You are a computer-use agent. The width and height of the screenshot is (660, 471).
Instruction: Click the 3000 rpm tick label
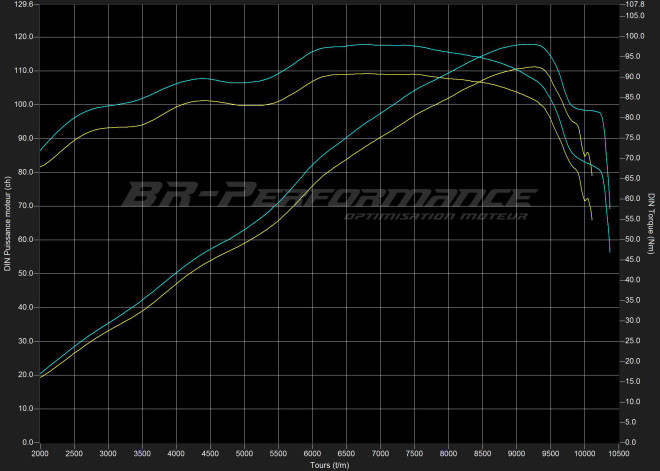pyautogui.click(x=108, y=454)
